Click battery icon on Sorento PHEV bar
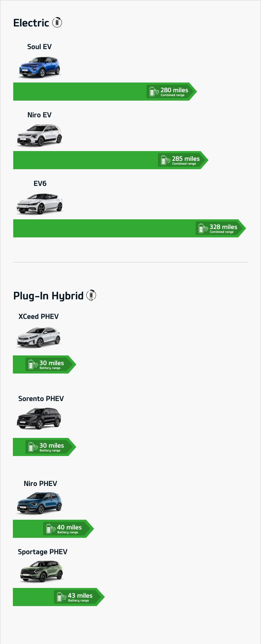261x644 pixels. (33, 447)
